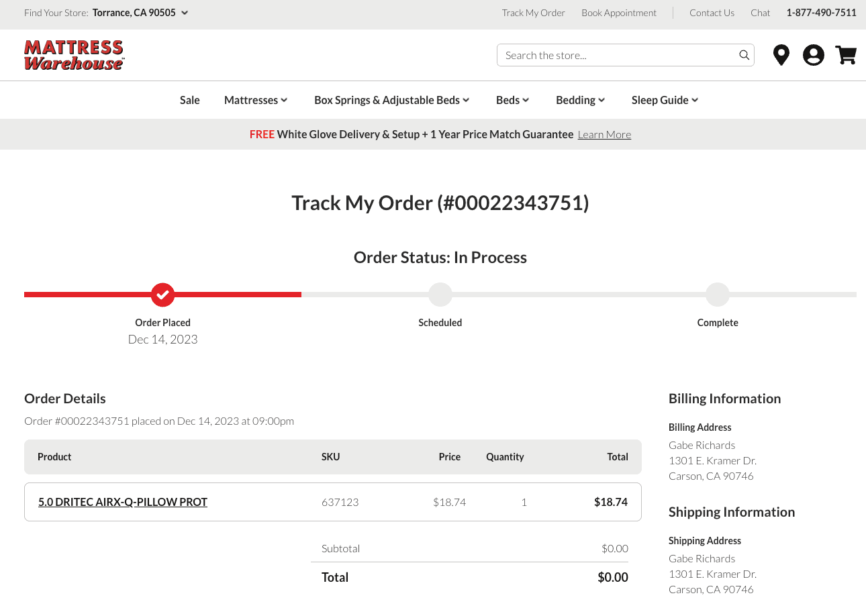The image size is (866, 616).
Task: Open the Sleep Guide menu
Action: 665,100
